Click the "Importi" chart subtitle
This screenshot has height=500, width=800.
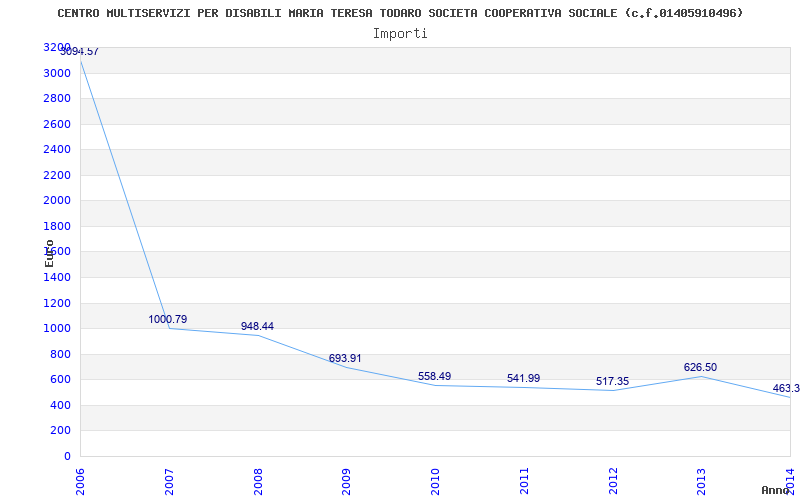tap(400, 33)
